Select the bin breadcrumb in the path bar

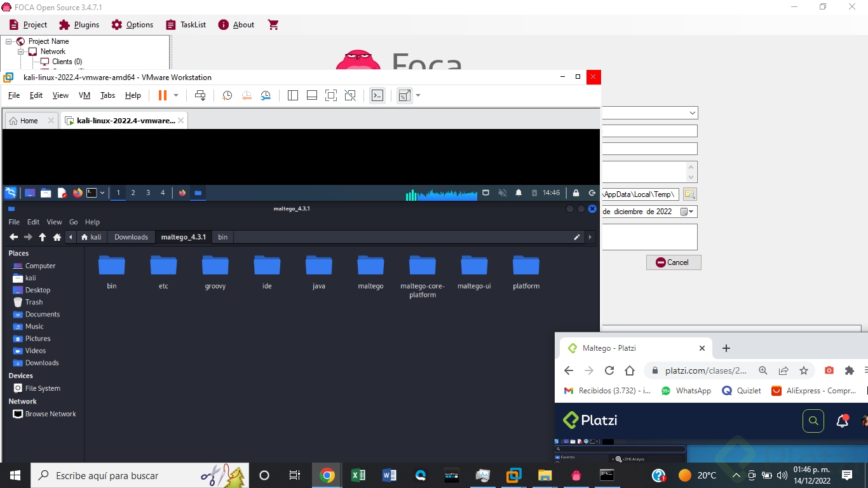tap(223, 237)
